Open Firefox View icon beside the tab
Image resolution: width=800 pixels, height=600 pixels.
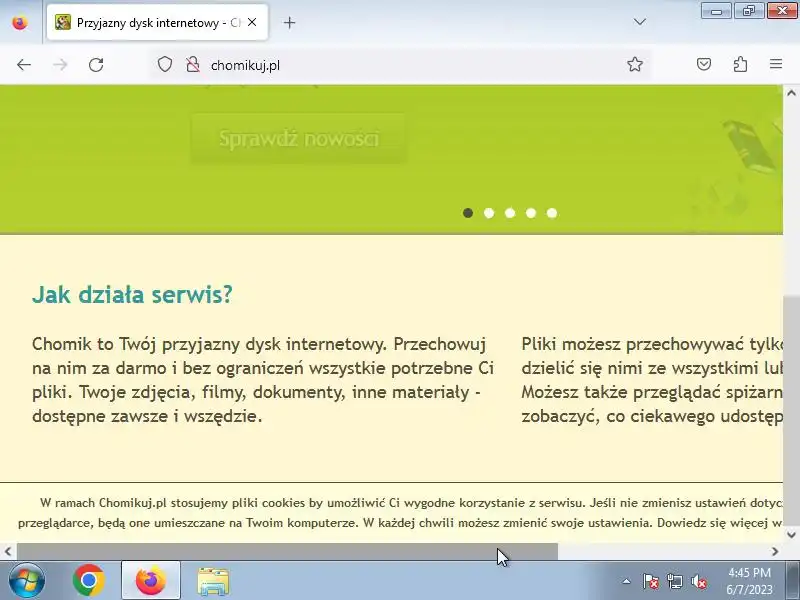[20, 22]
